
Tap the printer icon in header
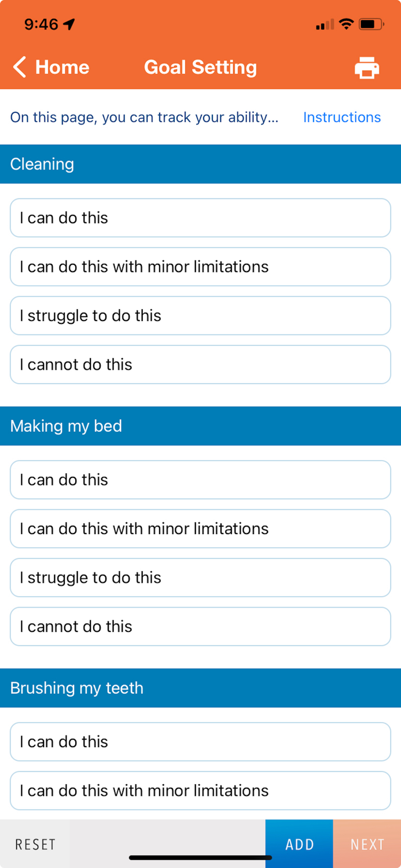367,68
